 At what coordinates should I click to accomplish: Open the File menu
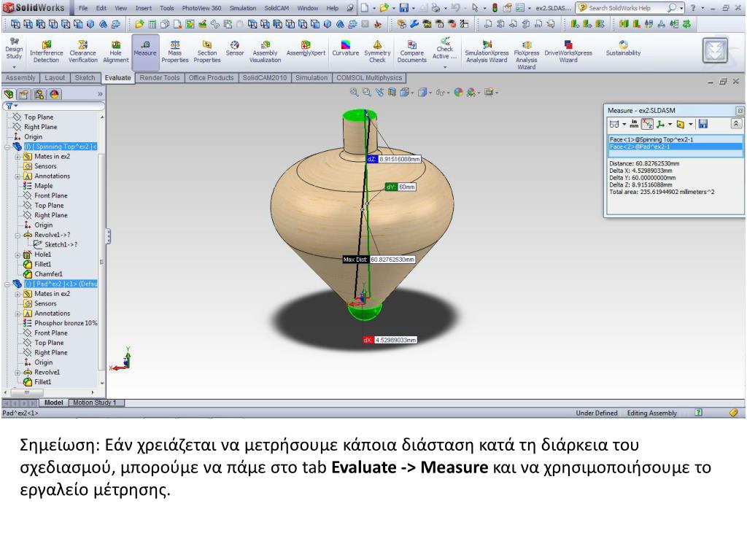click(x=83, y=8)
